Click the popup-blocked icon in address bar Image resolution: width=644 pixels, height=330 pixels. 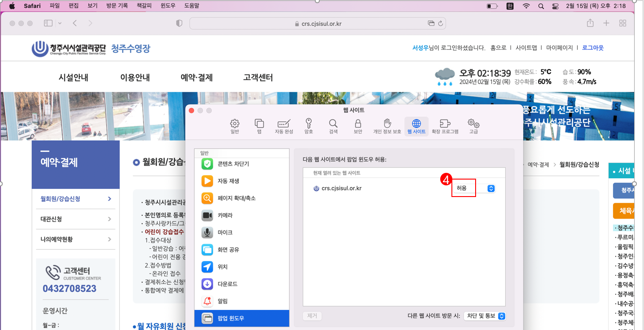click(x=431, y=23)
